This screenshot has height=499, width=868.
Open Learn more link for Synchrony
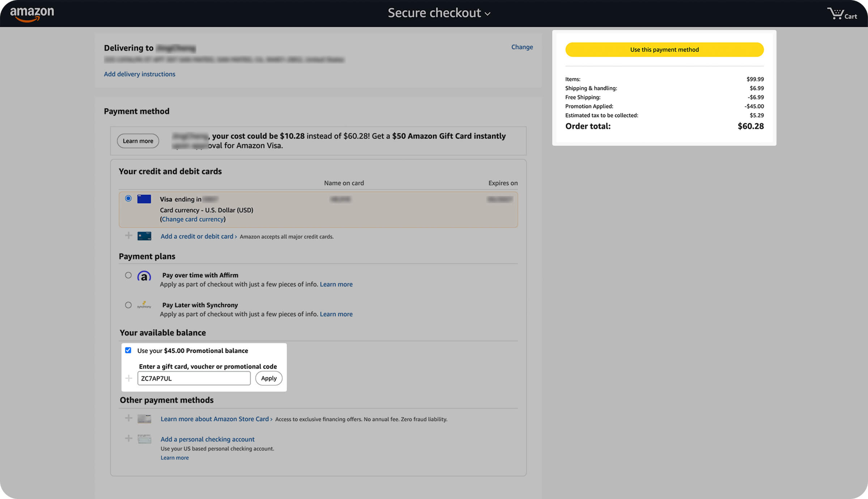pos(336,314)
